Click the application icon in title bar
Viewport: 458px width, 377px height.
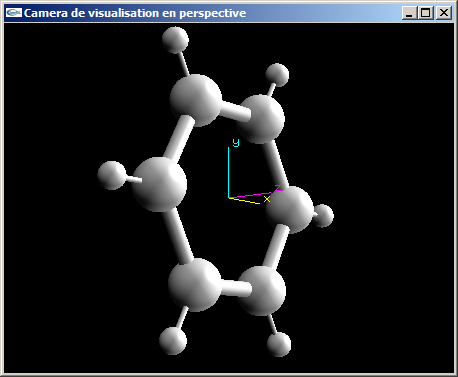(14, 13)
